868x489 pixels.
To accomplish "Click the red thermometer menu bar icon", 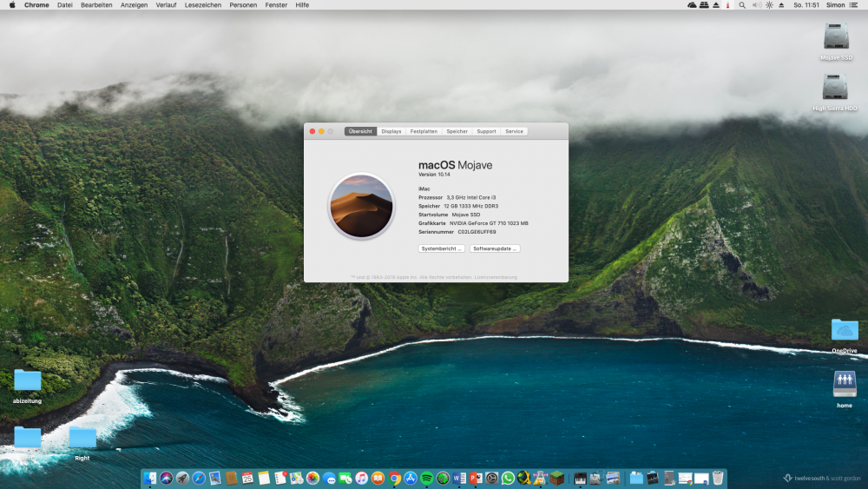I will [x=728, y=5].
